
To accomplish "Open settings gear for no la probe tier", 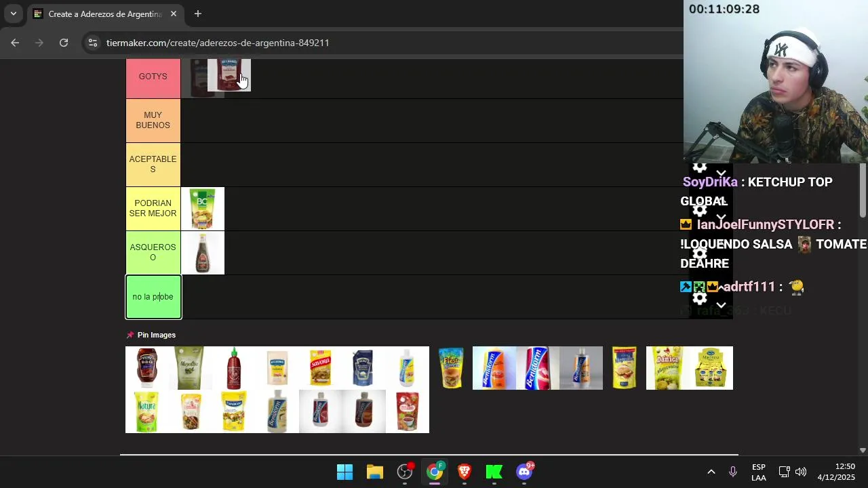I will [700, 298].
